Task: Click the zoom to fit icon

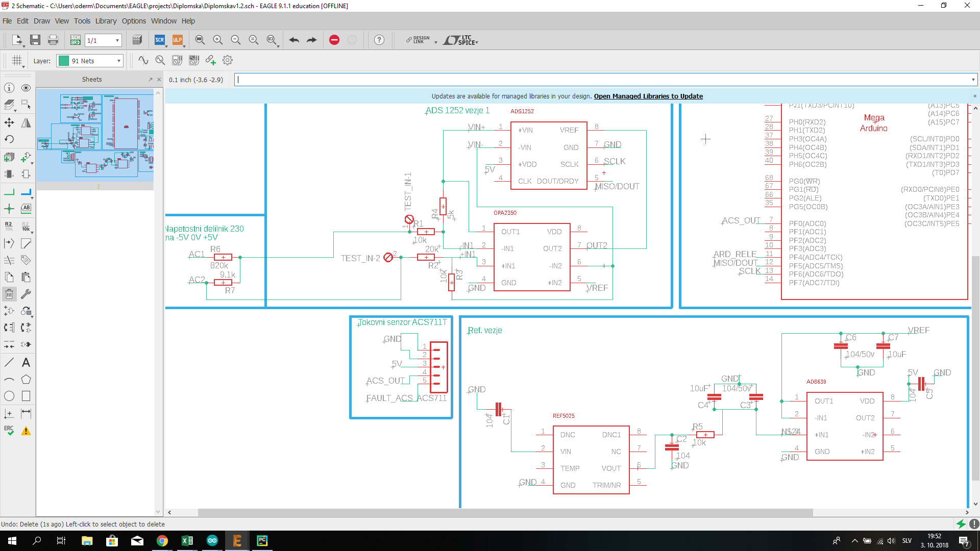Action: (x=200, y=40)
